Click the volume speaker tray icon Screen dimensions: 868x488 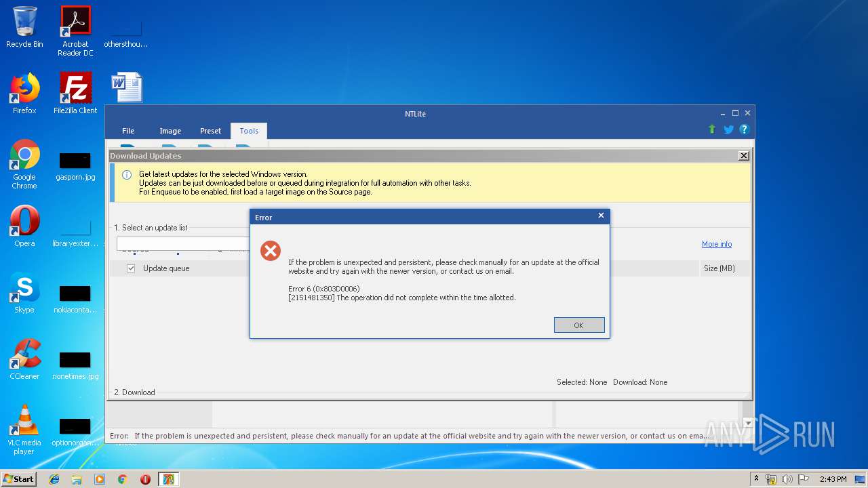[x=787, y=479]
